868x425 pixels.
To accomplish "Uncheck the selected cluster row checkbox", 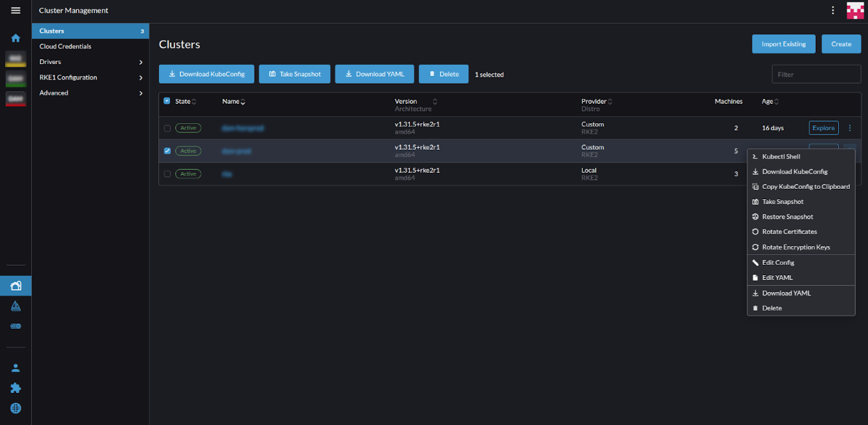I will (x=167, y=150).
